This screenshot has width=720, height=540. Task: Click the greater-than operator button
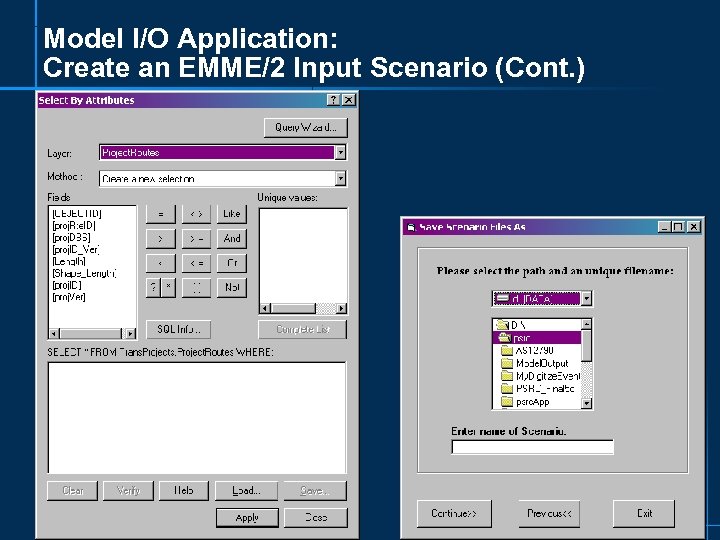(x=161, y=239)
